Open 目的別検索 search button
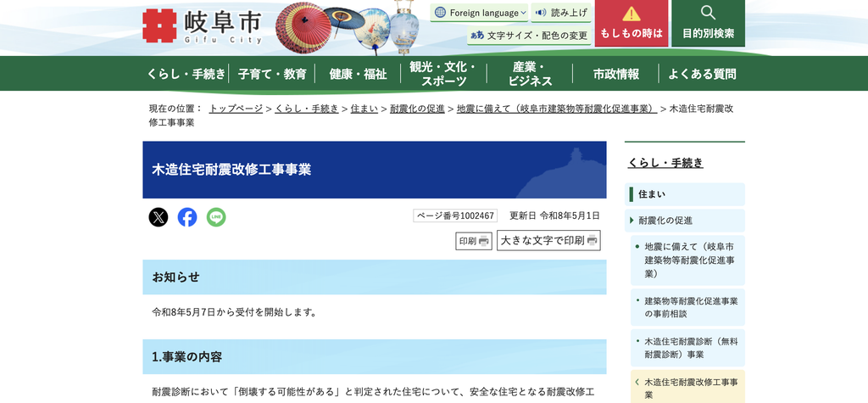 click(x=708, y=23)
